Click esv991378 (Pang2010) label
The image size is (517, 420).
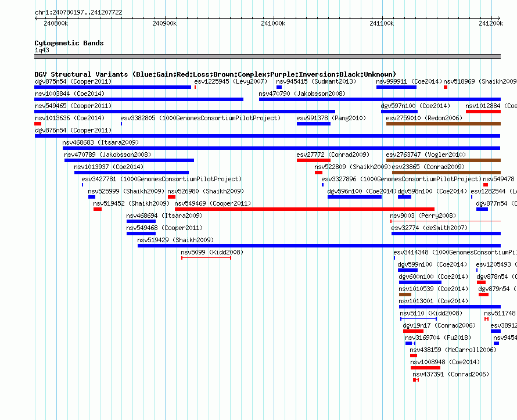click(331, 118)
